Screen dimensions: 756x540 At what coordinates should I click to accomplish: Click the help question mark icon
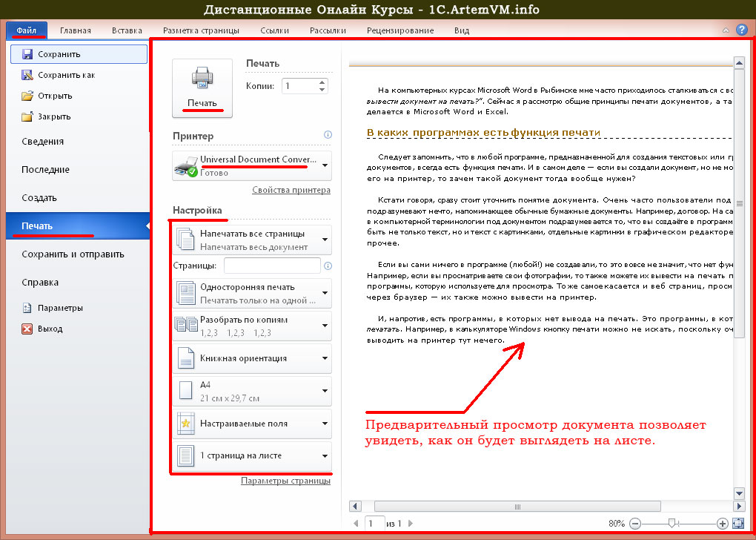point(741,30)
